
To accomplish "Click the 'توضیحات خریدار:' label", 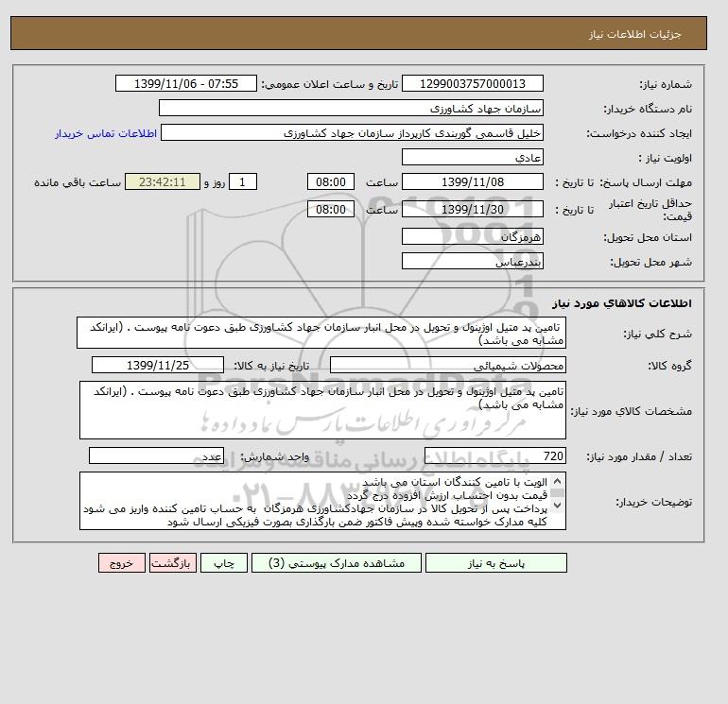I will tap(653, 502).
